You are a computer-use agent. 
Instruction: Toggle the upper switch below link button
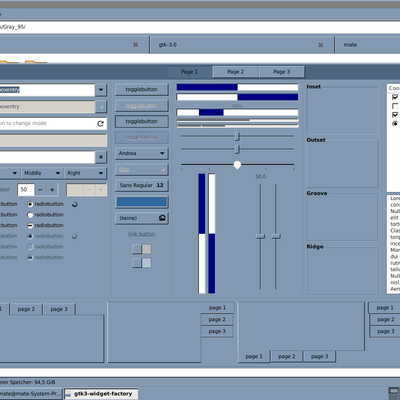(142, 249)
